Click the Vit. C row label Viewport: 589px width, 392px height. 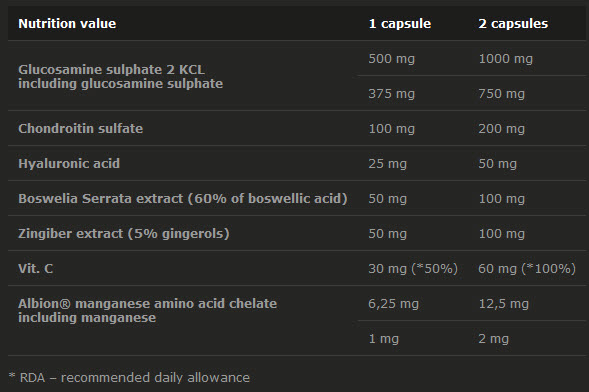point(36,268)
